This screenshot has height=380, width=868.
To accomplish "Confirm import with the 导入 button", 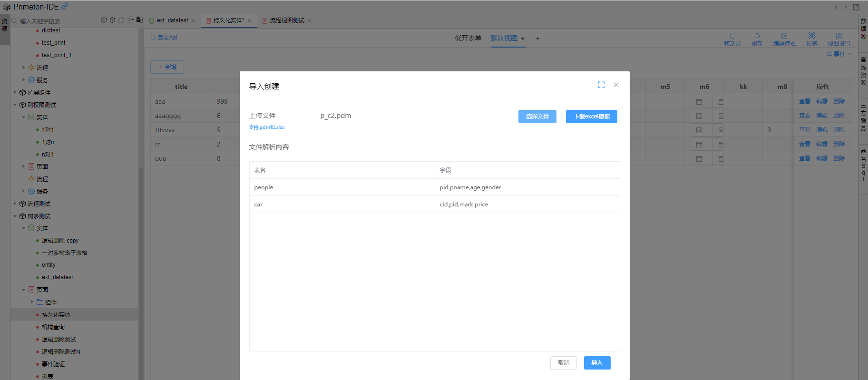I will (x=597, y=363).
